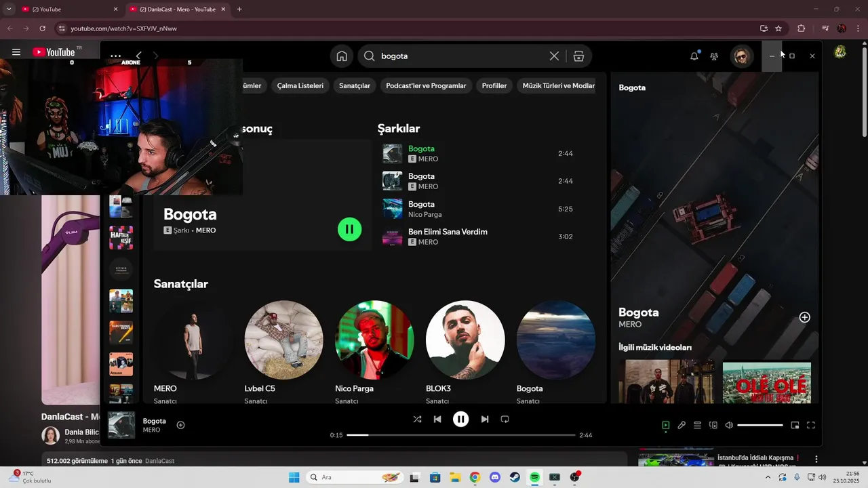Open the Chrome three-dot menu
Image resolution: width=868 pixels, height=488 pixels.
click(x=858, y=28)
